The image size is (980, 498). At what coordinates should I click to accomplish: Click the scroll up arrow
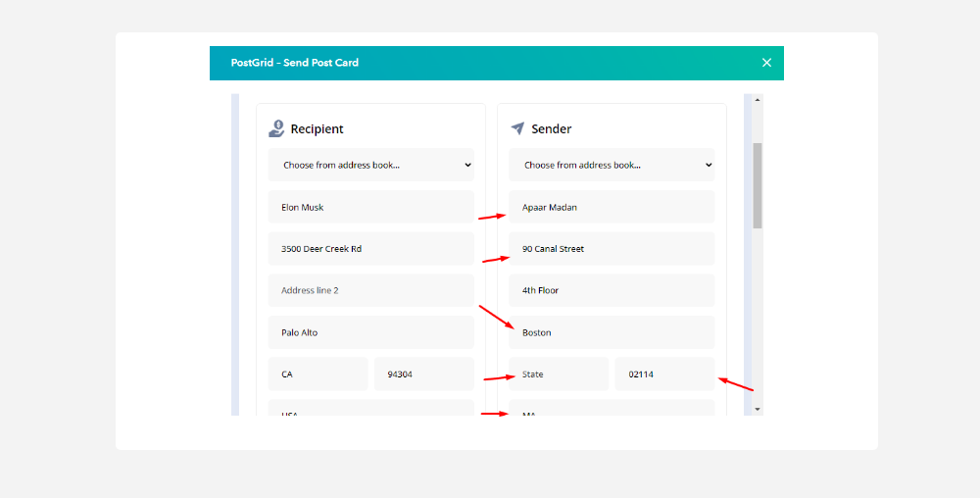758,100
